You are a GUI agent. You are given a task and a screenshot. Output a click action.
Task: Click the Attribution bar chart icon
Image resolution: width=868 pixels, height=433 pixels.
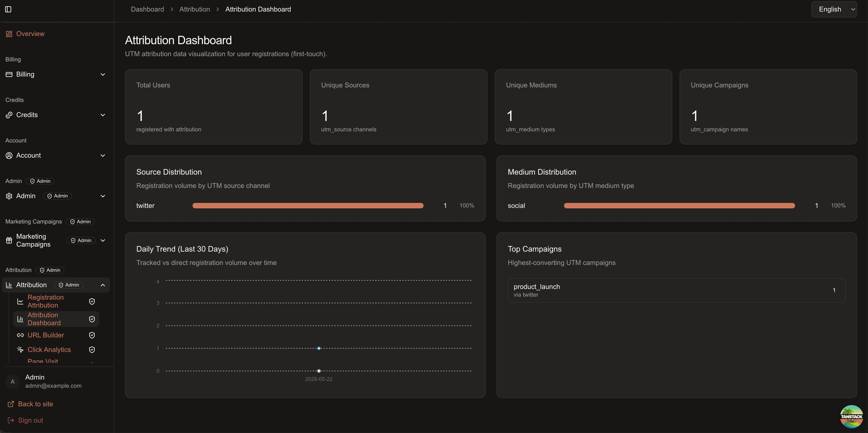click(9, 285)
